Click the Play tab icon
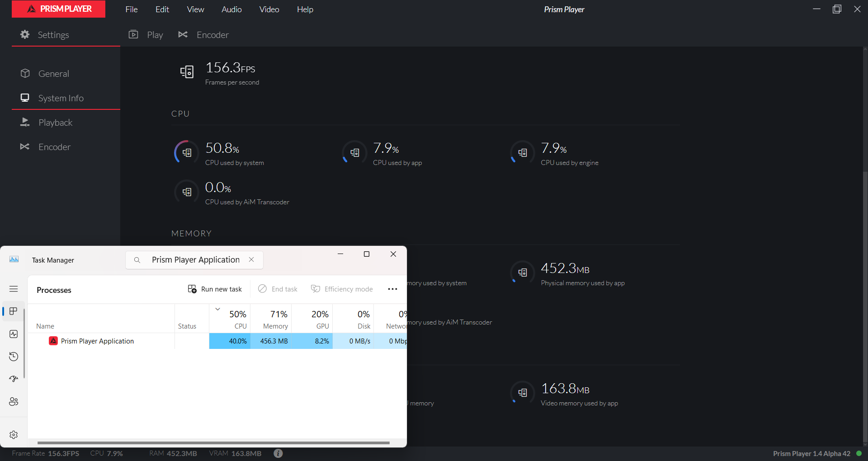 pos(133,34)
